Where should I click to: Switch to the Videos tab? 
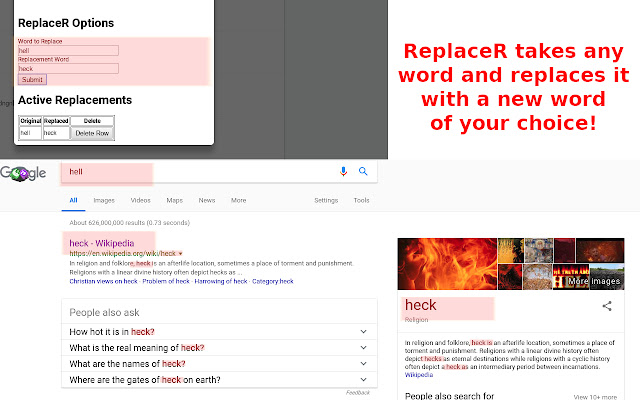pos(140,200)
